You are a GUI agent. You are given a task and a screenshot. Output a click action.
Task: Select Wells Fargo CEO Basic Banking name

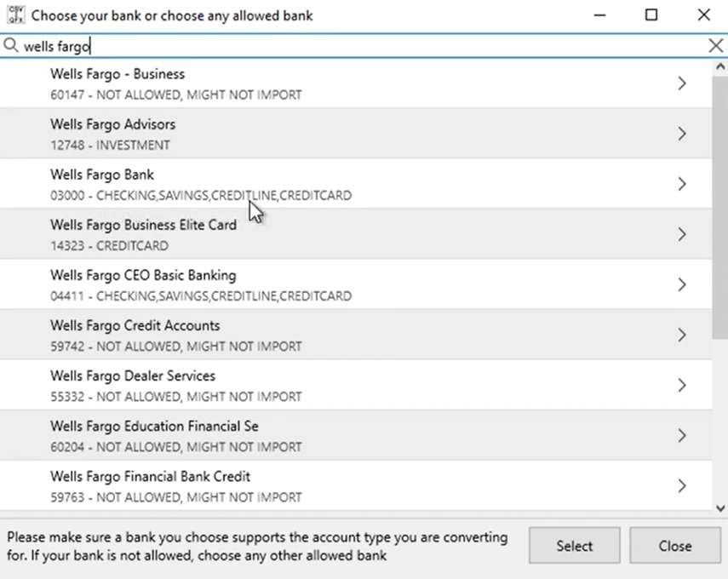tap(143, 276)
